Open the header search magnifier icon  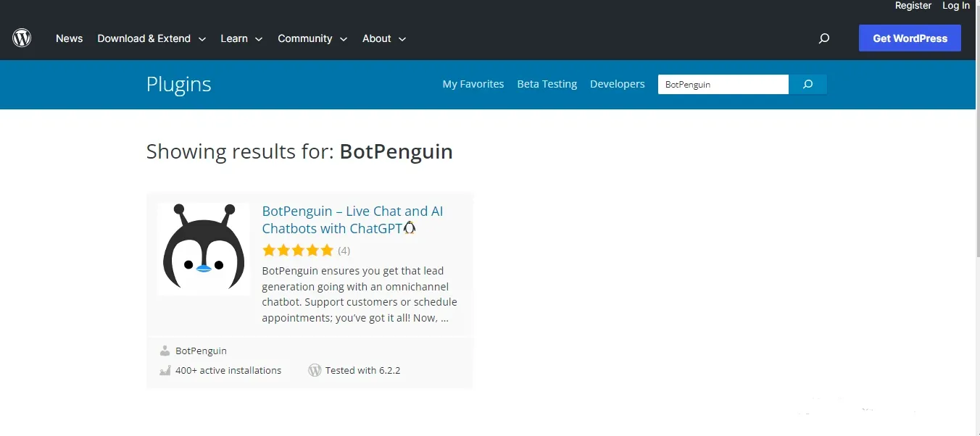[x=823, y=38]
